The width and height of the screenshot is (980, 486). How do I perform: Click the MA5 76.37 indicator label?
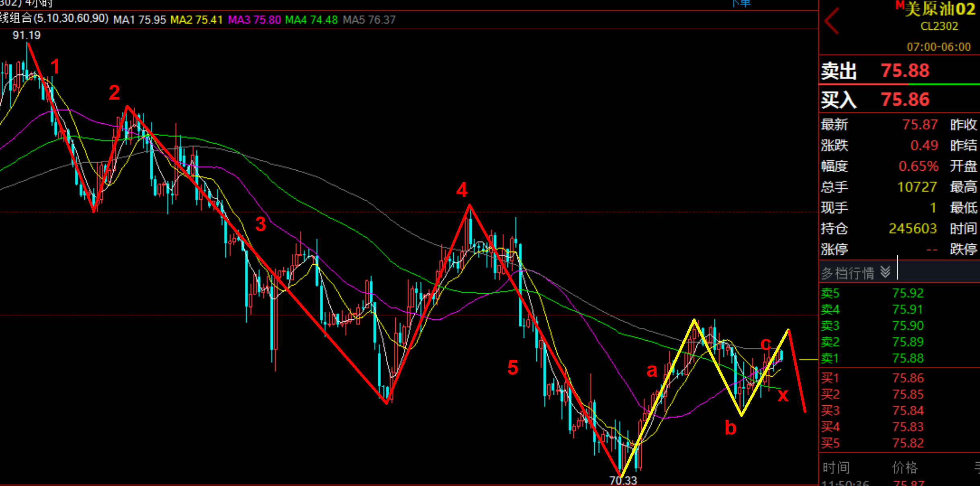click(x=369, y=20)
